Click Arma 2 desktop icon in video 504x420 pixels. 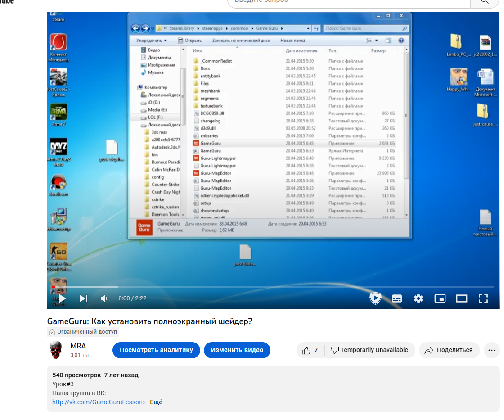[58, 115]
